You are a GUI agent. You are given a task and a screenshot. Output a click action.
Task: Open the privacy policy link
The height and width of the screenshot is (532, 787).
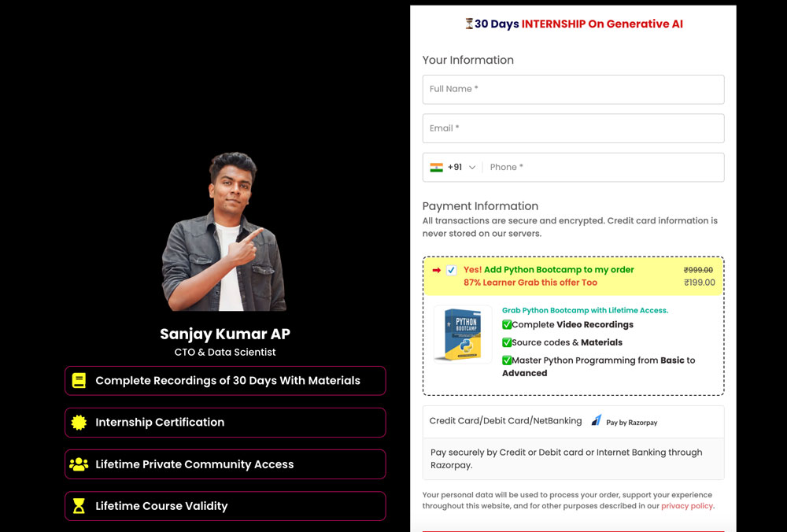tap(686, 506)
